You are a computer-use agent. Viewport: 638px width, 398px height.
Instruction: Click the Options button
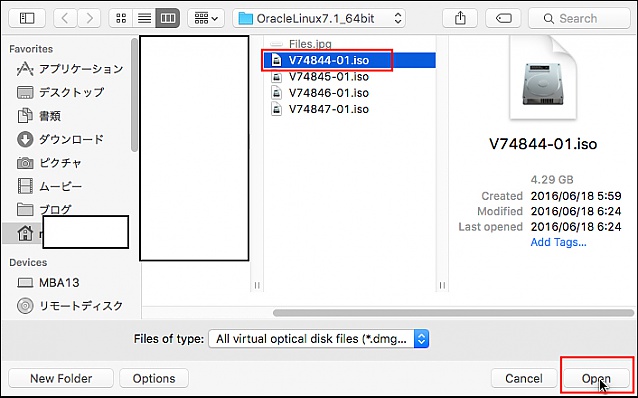[154, 378]
